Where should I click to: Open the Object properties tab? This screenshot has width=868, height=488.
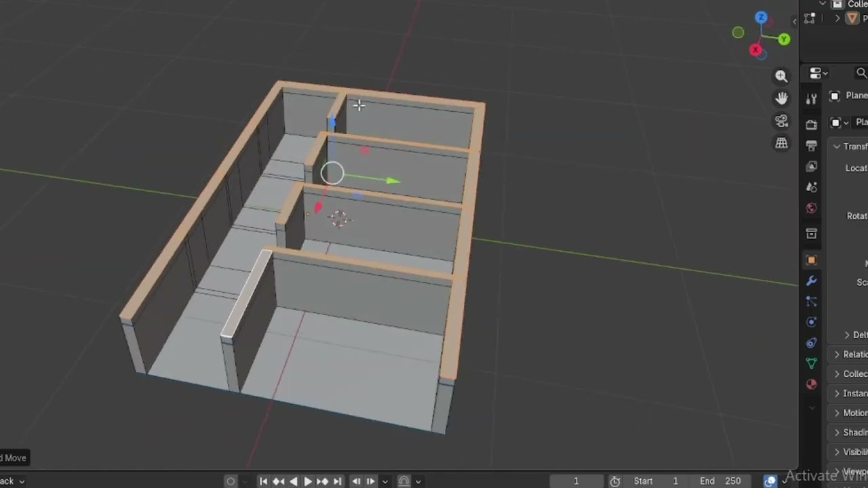pos(811,260)
